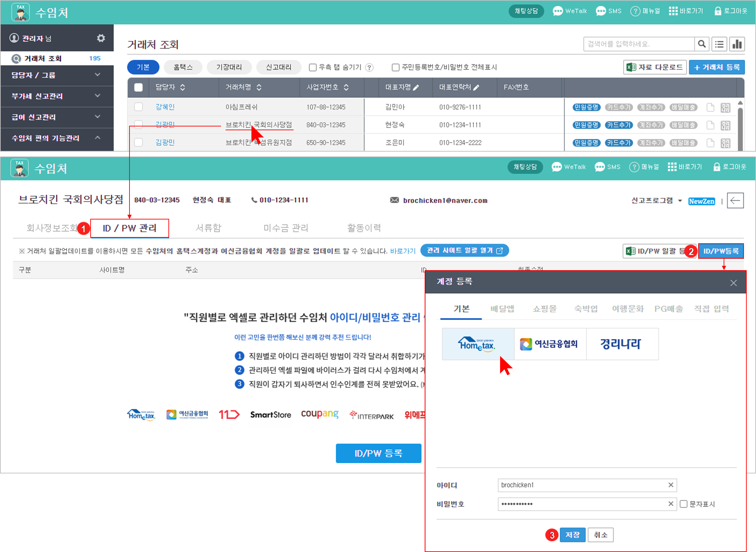Enable 주민등록번호/비밀번호 전체표시 checkbox
The image size is (756, 552).
point(395,68)
